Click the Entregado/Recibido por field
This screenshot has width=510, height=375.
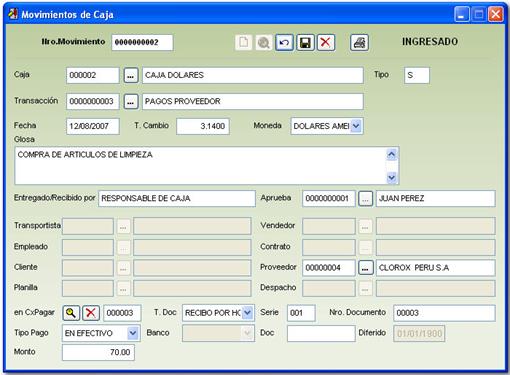click(177, 199)
